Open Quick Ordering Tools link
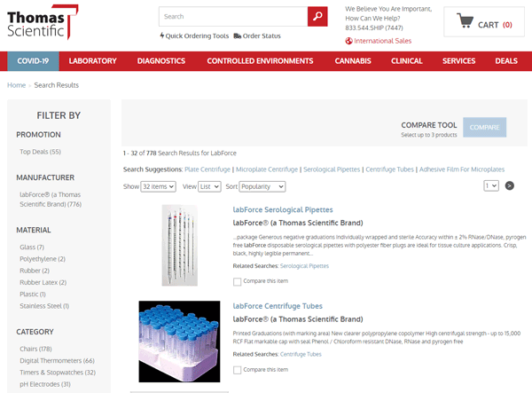 click(x=197, y=36)
